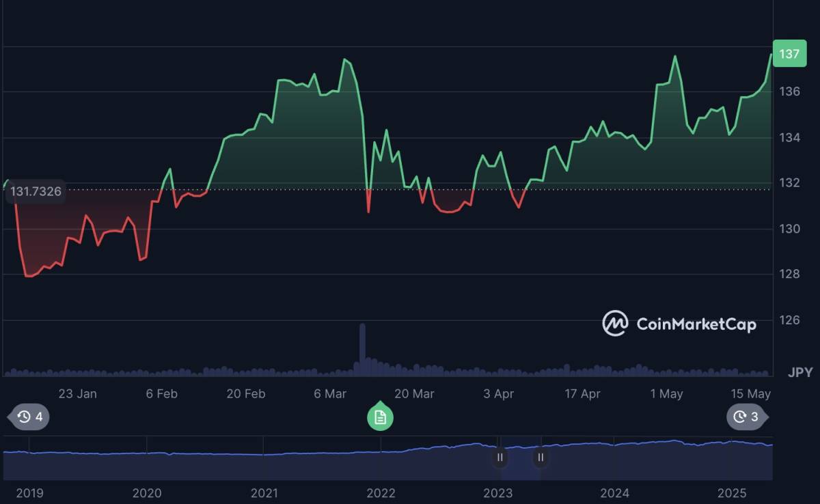The width and height of the screenshot is (820, 504).
Task: Click the 3 Apr date axis label
Action: pos(498,394)
